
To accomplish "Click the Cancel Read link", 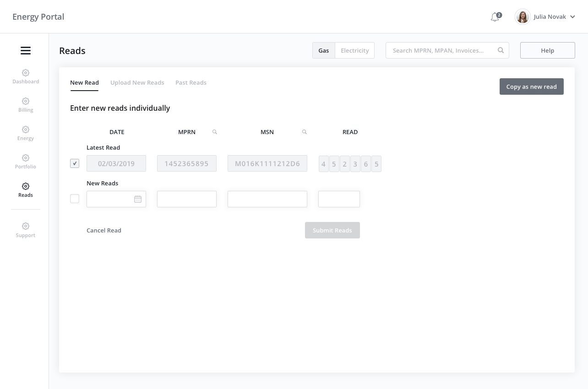I will tap(104, 230).
